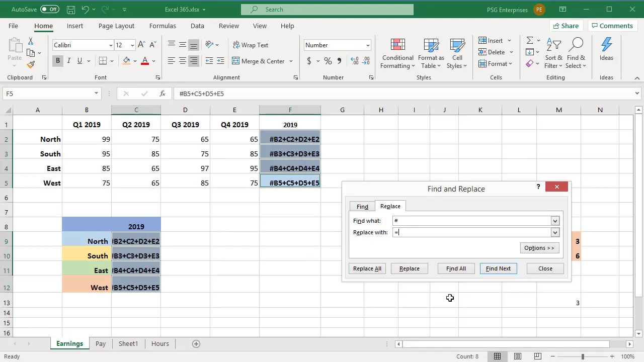The image size is (644, 362).
Task: Click the Decrease Font Size icon
Action: 152,45
